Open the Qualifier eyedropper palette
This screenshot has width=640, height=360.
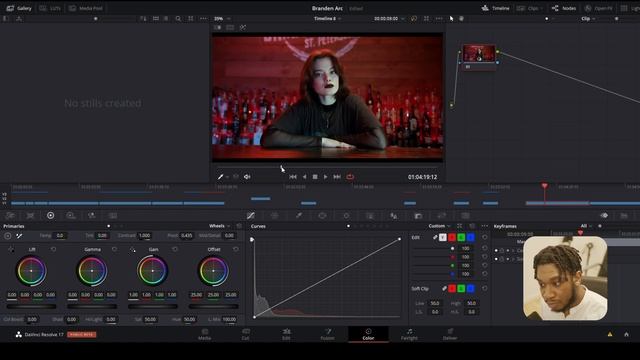coord(299,216)
